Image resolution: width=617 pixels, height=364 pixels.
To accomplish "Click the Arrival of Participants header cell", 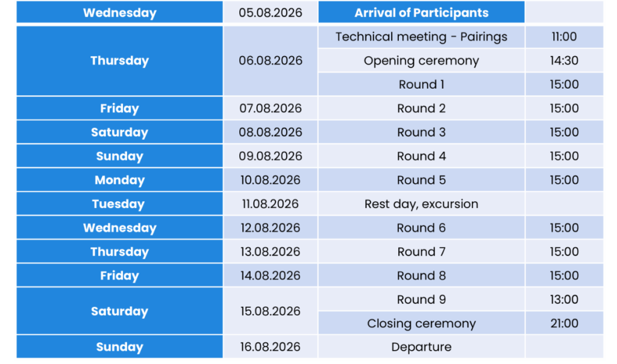I will (421, 13).
